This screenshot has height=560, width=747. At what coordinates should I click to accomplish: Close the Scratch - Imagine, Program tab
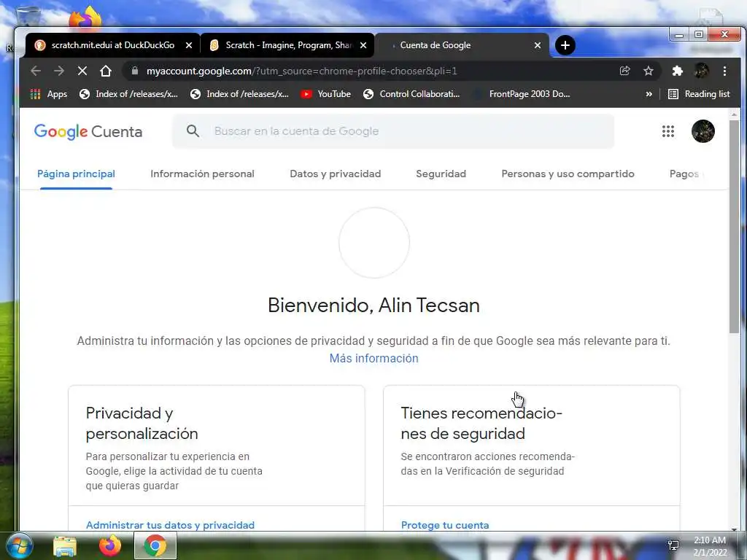click(363, 45)
